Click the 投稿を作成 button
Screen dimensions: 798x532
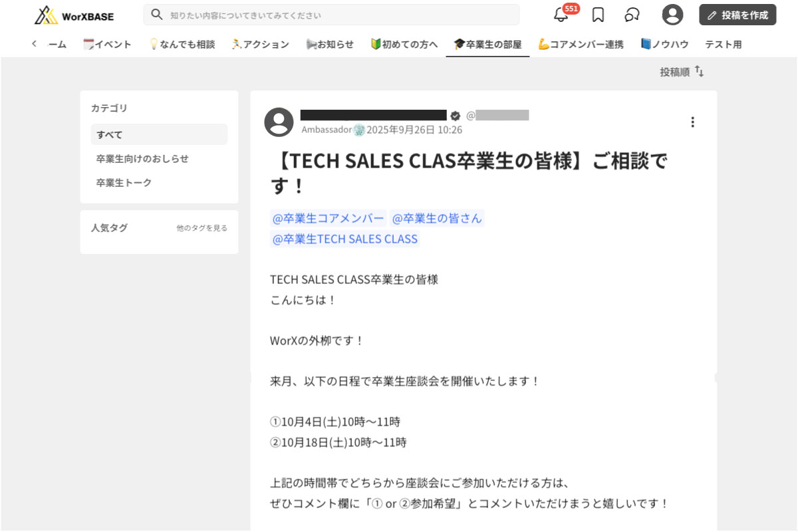pos(737,15)
